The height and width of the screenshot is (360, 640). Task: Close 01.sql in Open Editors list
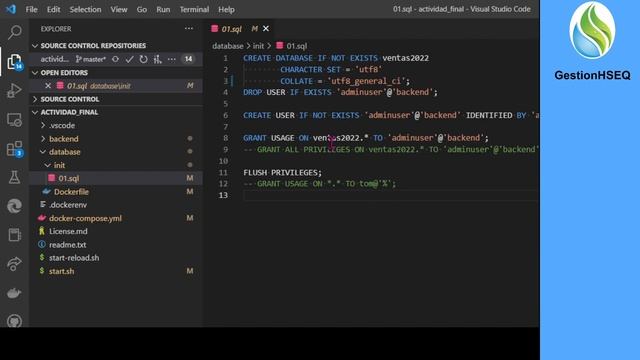[48, 86]
